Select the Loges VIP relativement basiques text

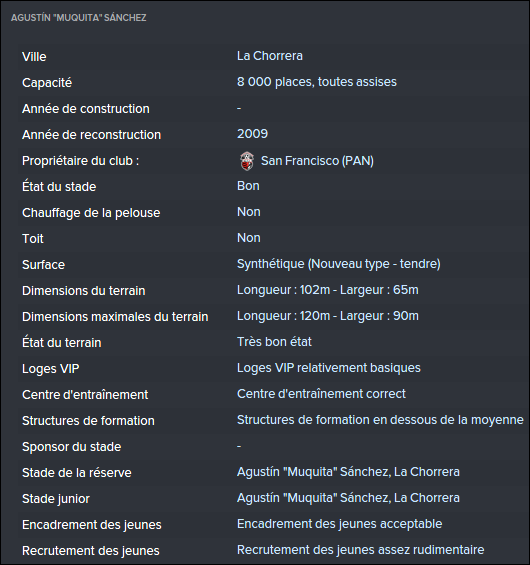click(329, 368)
